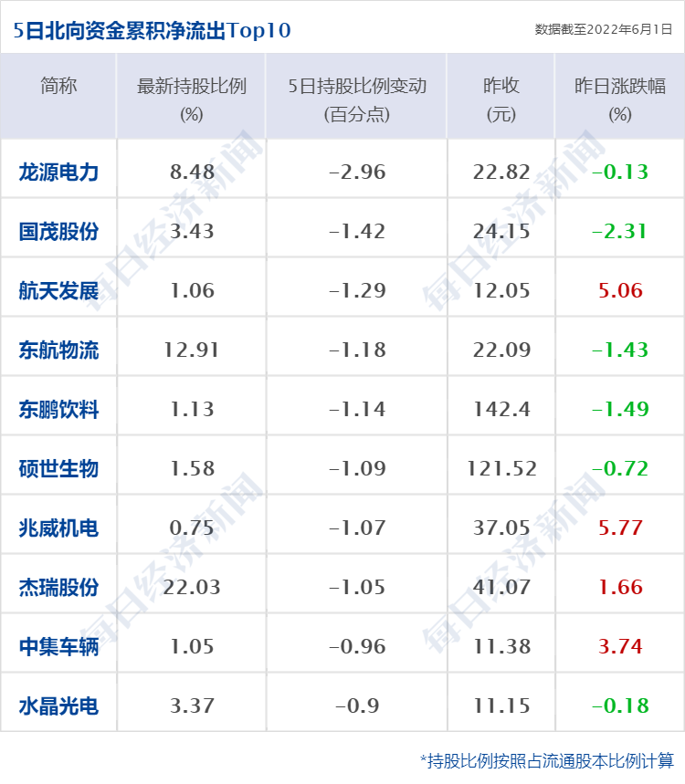685x784 pixels.
Task: Click red change value 1.66
Action: point(620,587)
